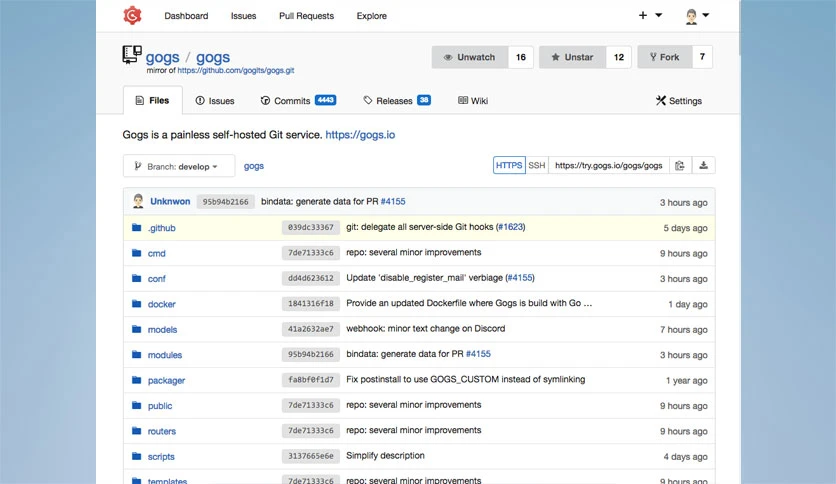Open the routers folder
The width and height of the screenshot is (836, 484).
pos(162,431)
